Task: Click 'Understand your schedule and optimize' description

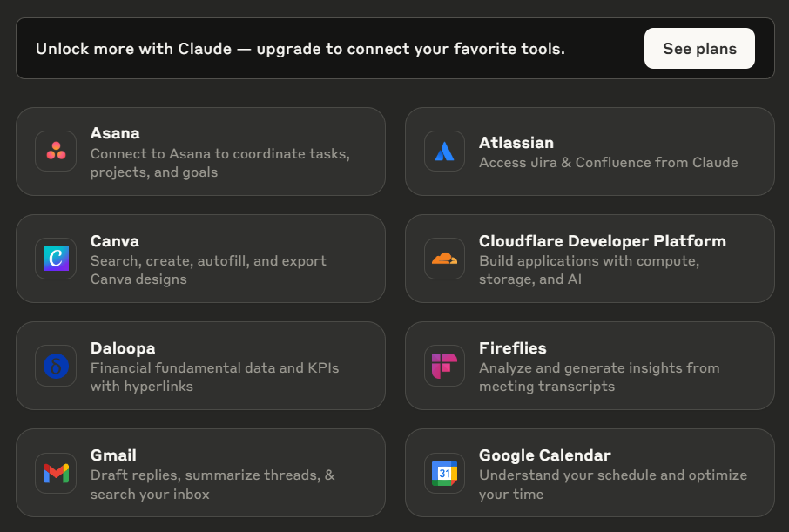Action: pos(613,485)
